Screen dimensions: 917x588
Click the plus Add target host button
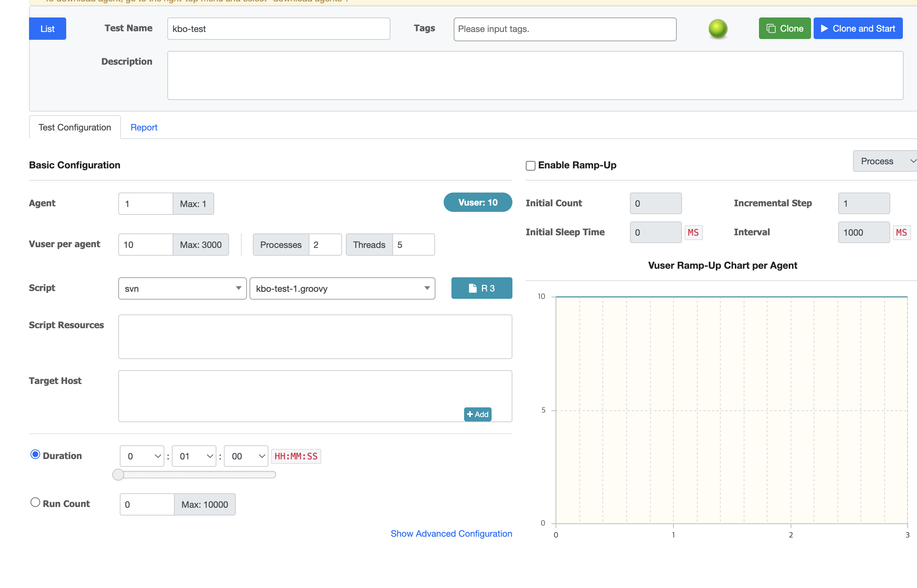(x=477, y=414)
